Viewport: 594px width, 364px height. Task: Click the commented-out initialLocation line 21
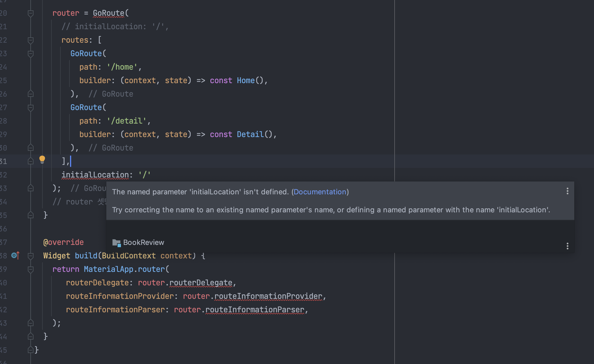pos(115,26)
